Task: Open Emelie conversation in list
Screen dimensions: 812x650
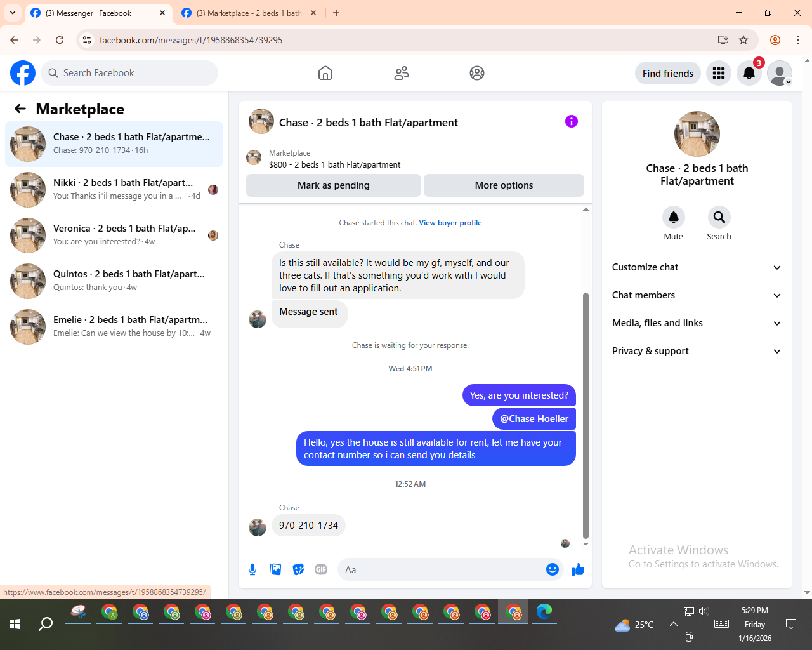Action: point(114,327)
